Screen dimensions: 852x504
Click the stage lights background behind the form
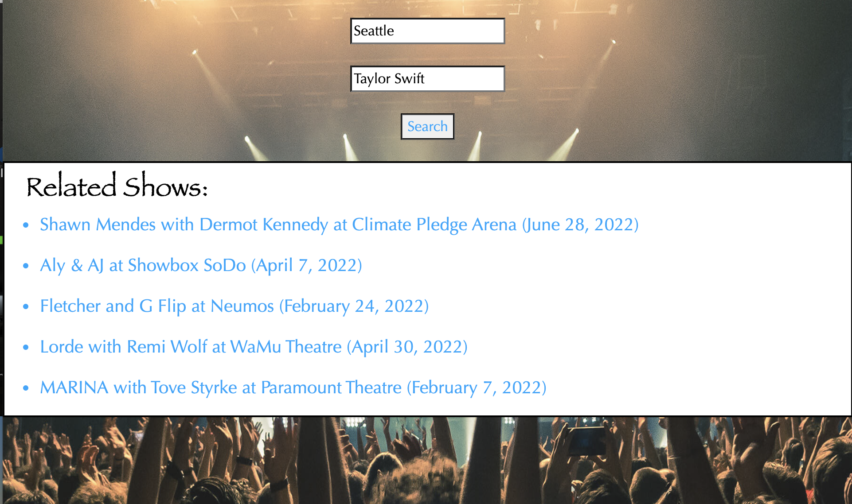point(177,80)
